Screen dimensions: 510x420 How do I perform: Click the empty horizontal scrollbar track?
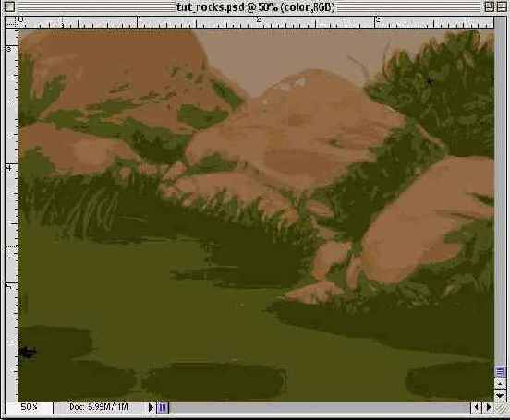click(320, 407)
